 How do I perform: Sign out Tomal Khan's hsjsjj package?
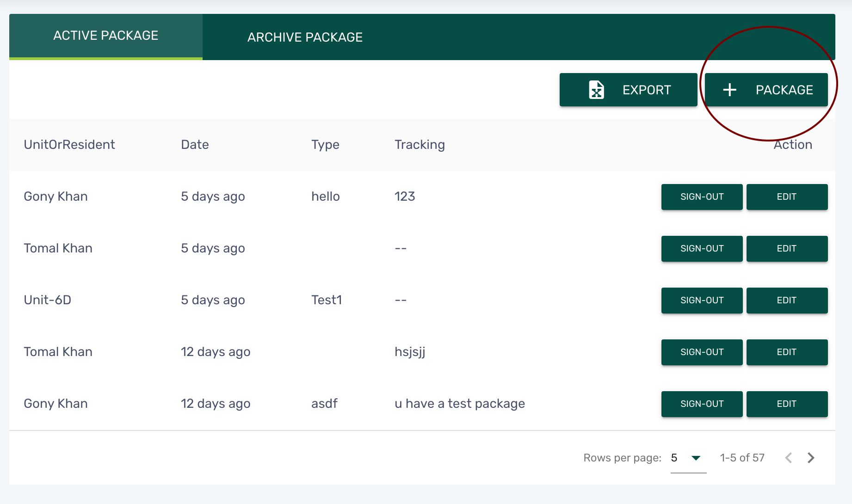pos(702,352)
